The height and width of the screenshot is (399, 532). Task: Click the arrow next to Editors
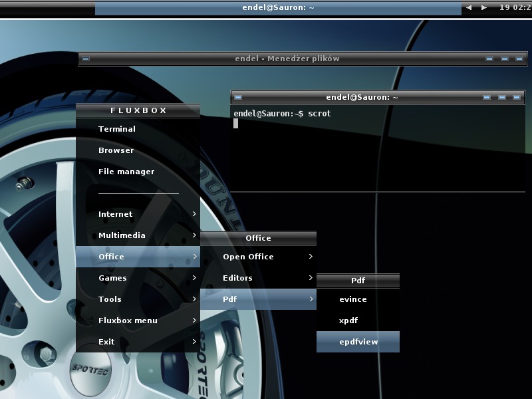point(311,277)
